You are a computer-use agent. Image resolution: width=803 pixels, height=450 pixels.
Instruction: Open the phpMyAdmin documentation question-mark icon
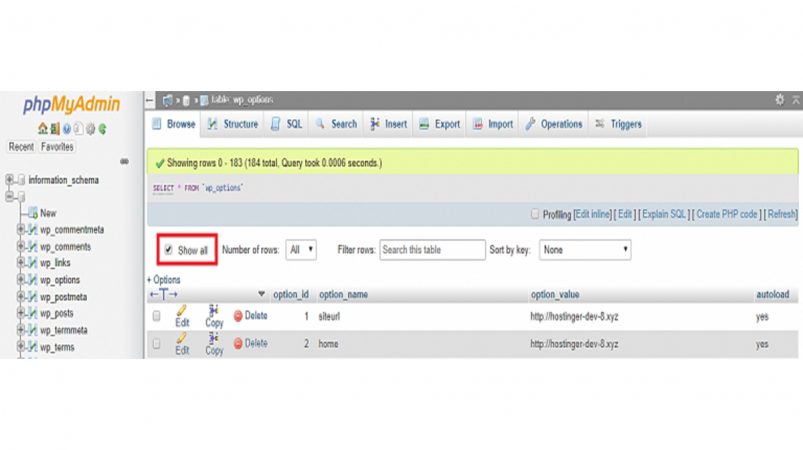pos(67,129)
